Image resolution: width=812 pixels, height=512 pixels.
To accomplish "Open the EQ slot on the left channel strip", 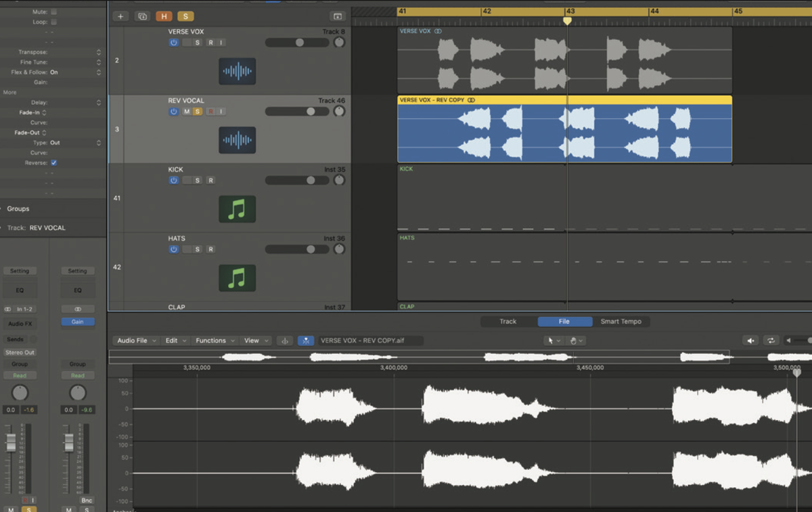I will [20, 289].
